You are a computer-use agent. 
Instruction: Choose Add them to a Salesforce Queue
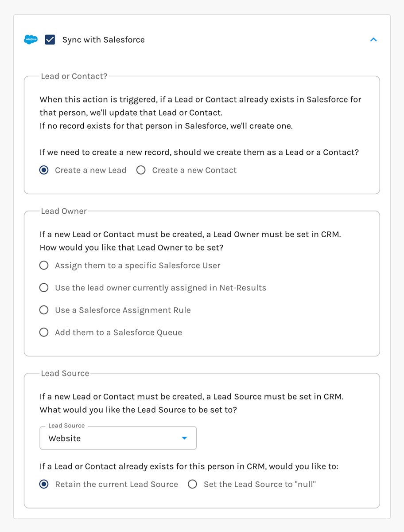coord(44,332)
